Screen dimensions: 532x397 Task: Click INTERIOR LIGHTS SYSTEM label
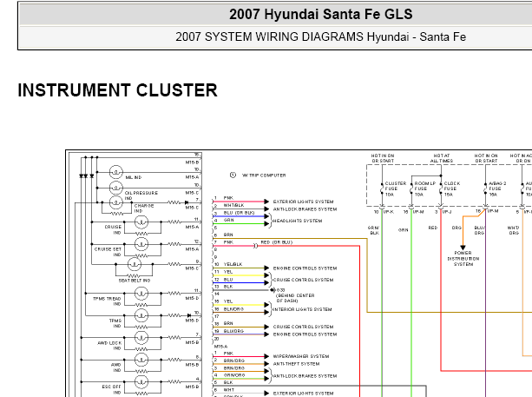(302, 309)
